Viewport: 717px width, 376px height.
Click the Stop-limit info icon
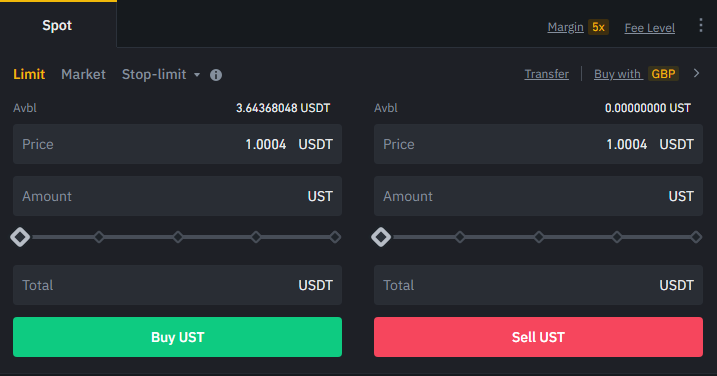pyautogui.click(x=216, y=75)
